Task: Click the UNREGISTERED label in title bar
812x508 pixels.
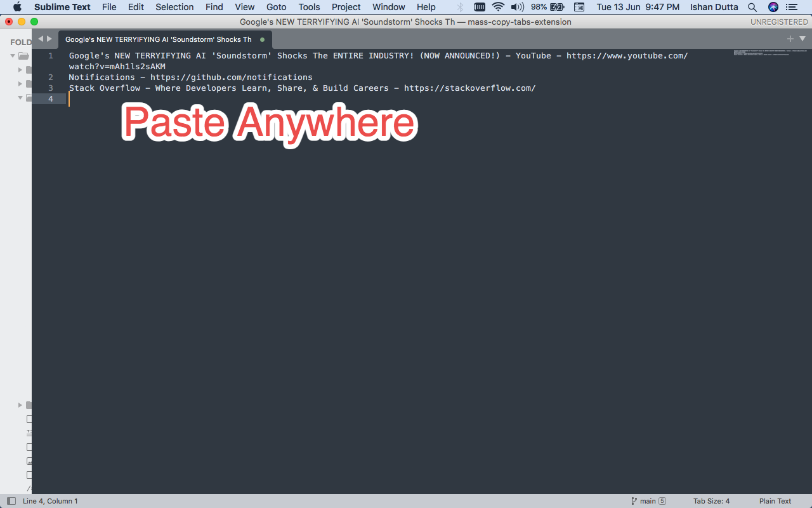Action: (779, 22)
